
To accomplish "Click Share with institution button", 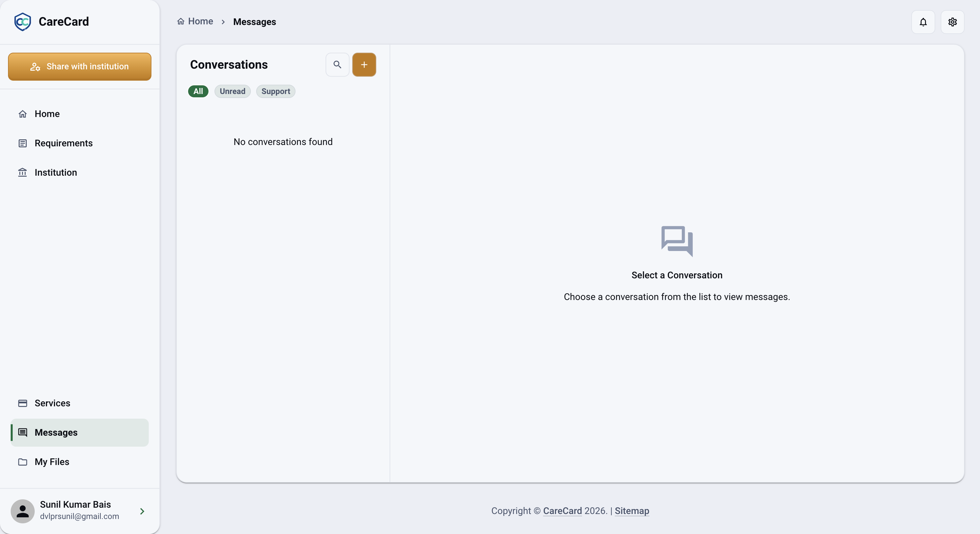I will (79, 67).
